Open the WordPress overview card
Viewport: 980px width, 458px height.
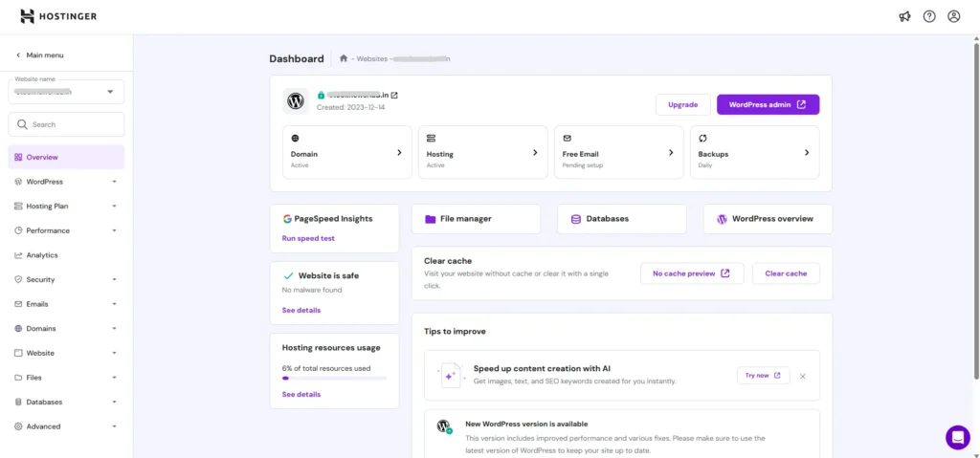coord(768,219)
